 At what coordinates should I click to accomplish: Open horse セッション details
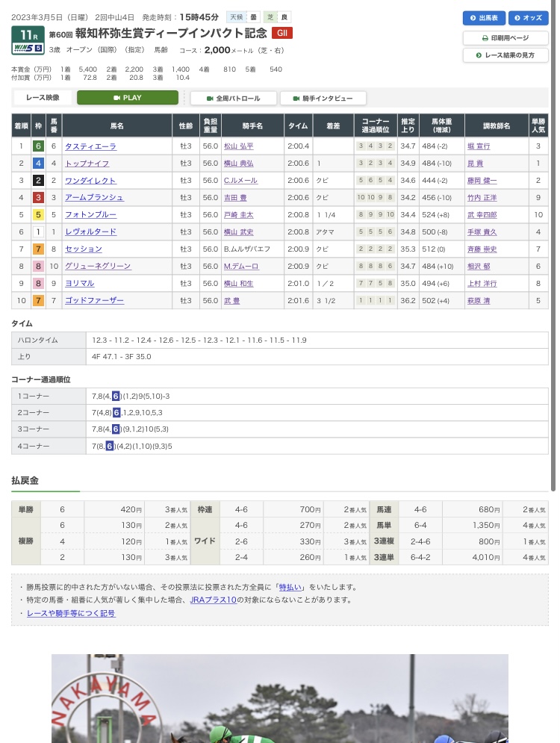point(84,249)
